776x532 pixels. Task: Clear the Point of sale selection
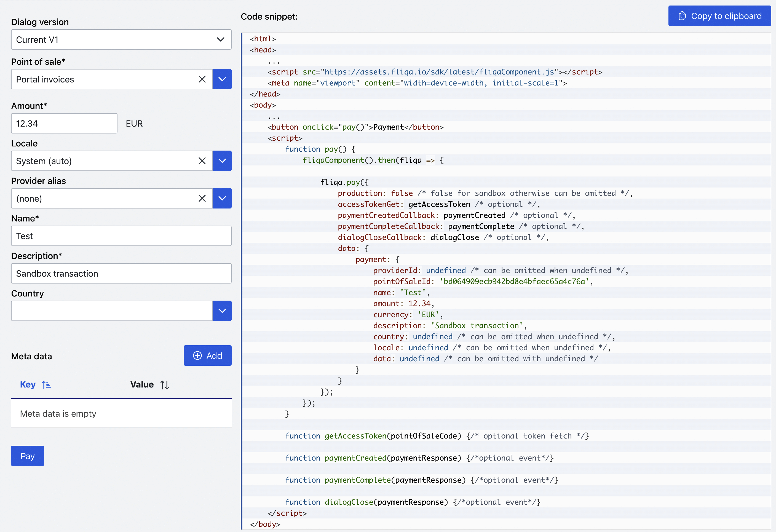point(202,79)
